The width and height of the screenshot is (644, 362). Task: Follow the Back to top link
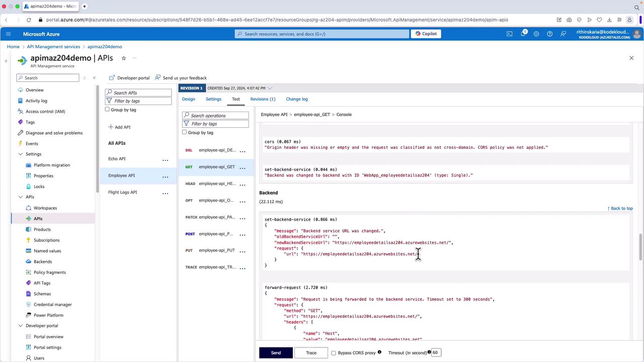click(x=620, y=208)
